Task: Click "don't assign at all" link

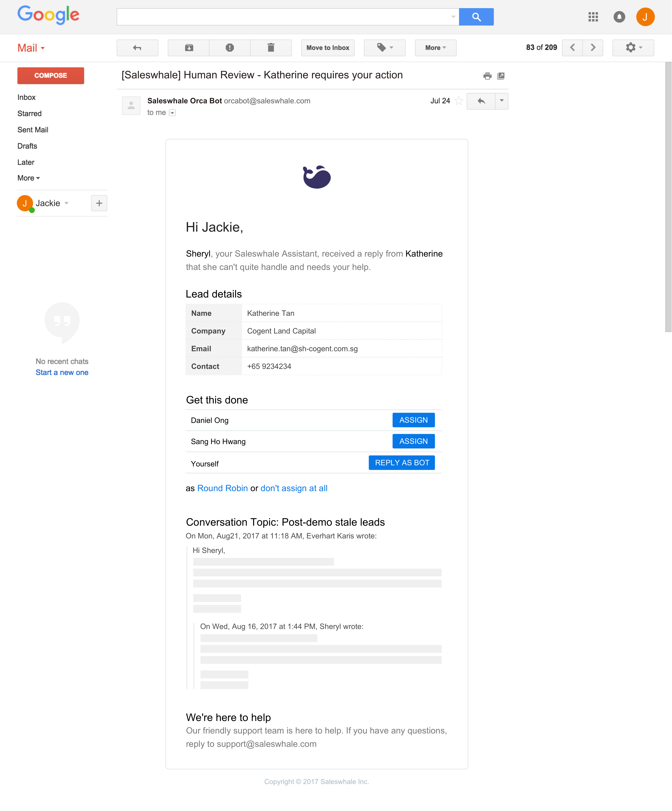Action: (294, 488)
